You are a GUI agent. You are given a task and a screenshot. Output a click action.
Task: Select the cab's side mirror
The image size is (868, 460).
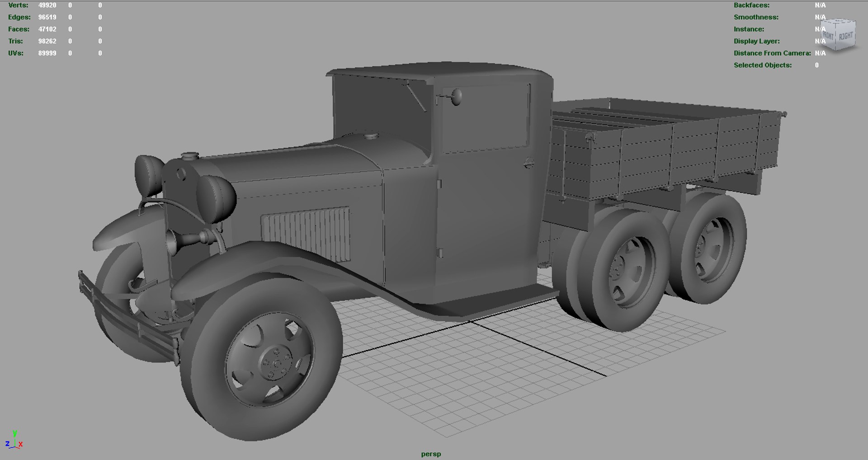(x=456, y=97)
